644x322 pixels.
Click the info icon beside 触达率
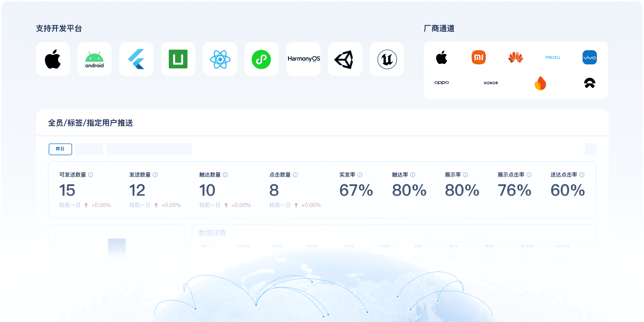coord(412,175)
